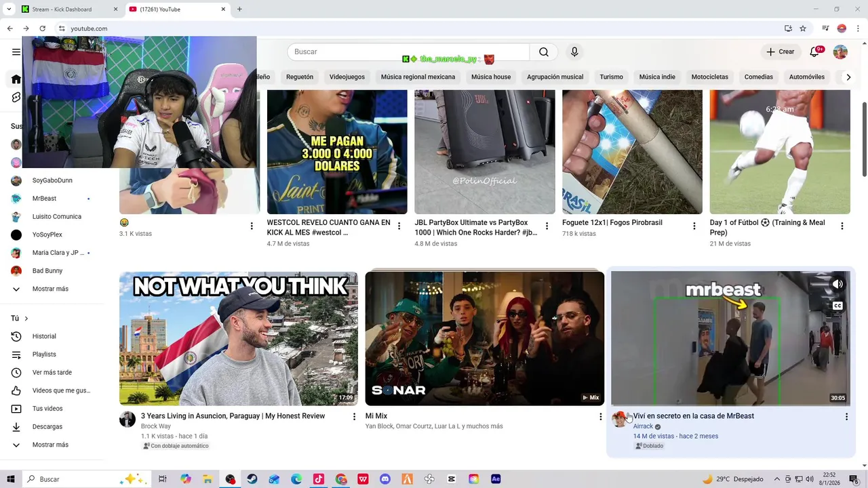Viewport: 868px width, 488px height.
Task: Select the Música house chip
Action: tap(491, 77)
